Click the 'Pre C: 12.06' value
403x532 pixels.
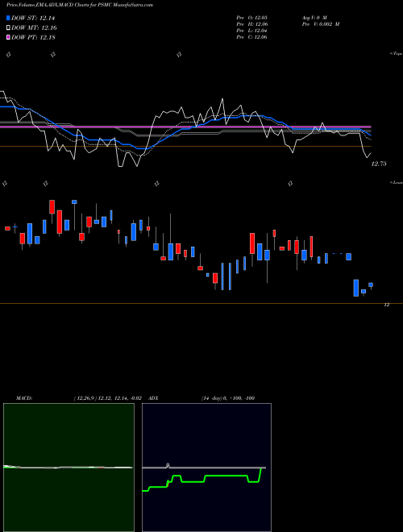coord(252,37)
